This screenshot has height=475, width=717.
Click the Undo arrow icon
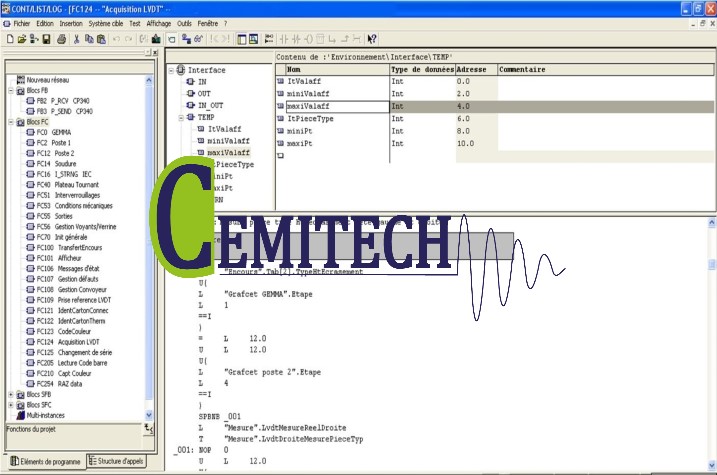(116, 39)
